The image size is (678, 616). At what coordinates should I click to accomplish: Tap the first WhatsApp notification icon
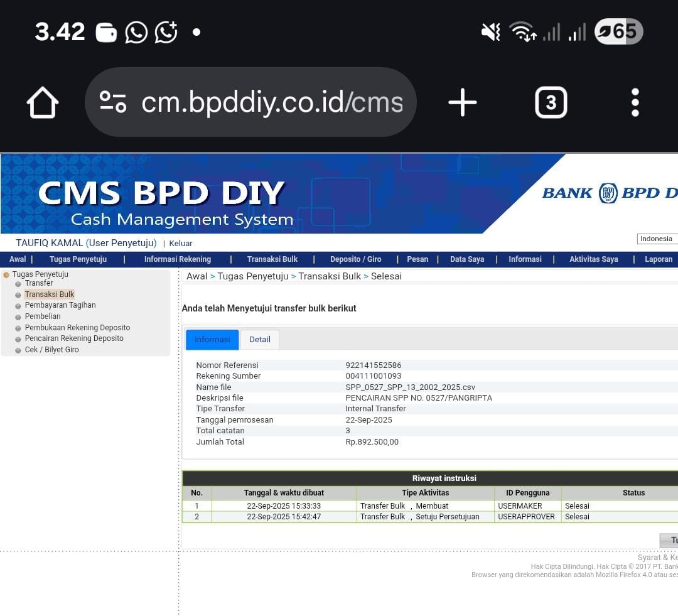pos(136,33)
